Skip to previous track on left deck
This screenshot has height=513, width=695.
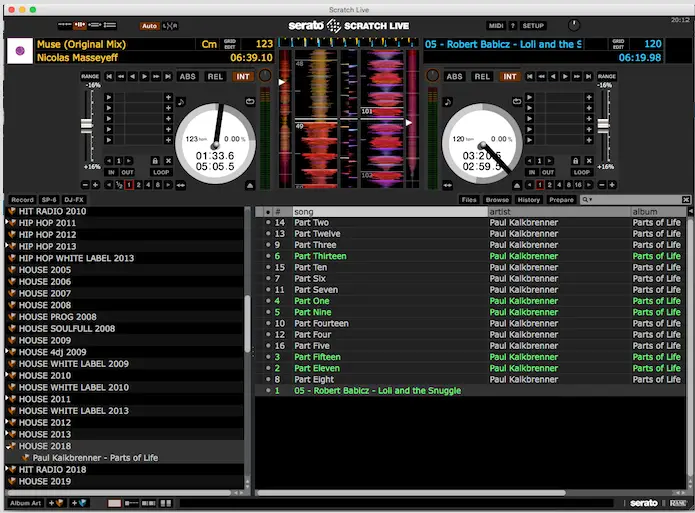109,76
